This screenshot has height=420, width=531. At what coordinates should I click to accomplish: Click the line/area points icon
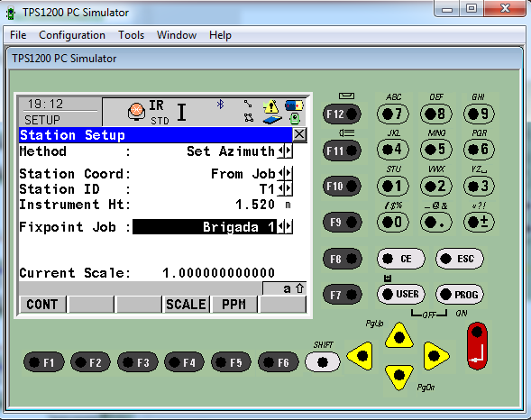pyautogui.click(x=249, y=111)
